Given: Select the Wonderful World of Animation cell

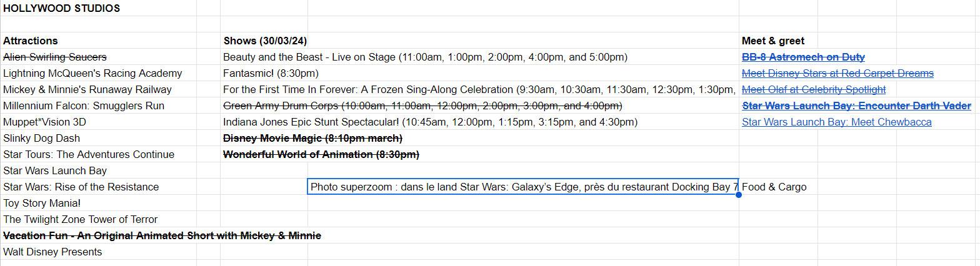Looking at the screenshot, I should [321, 155].
